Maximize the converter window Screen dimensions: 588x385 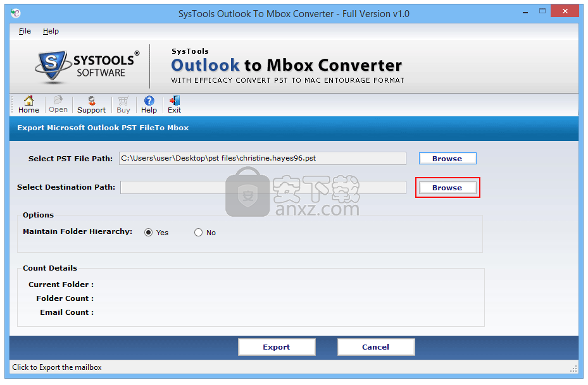542,11
